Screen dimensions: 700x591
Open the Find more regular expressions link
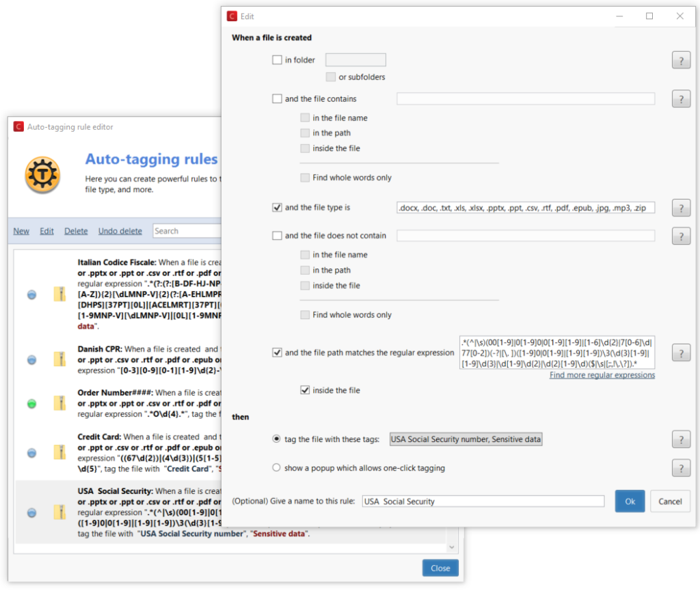[x=602, y=374]
